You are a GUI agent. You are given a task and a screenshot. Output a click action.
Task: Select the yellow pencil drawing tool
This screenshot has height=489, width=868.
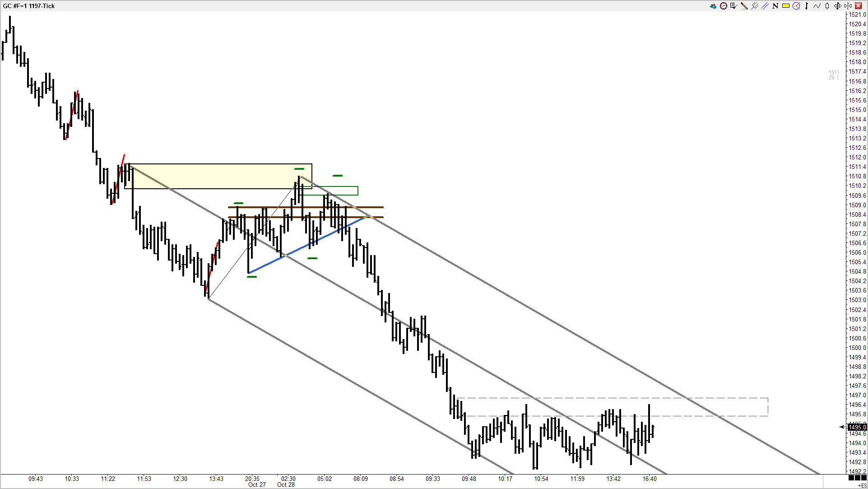tap(744, 6)
